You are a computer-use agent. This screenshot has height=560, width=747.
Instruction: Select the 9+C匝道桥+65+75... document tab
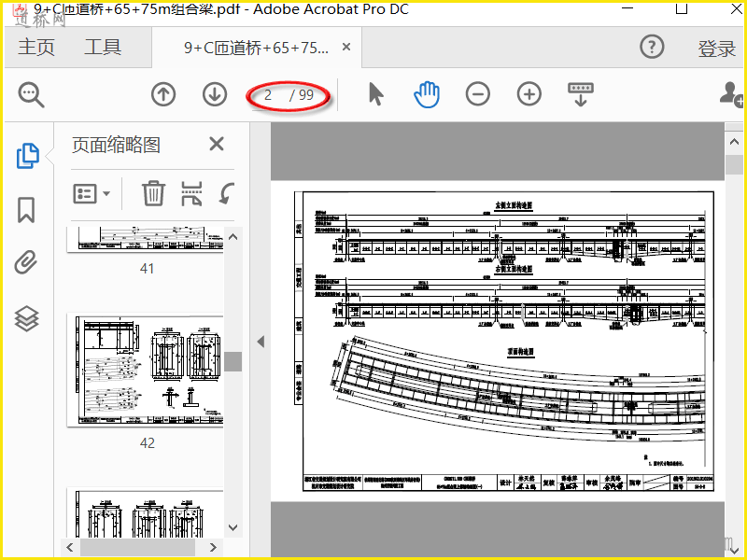pos(256,48)
